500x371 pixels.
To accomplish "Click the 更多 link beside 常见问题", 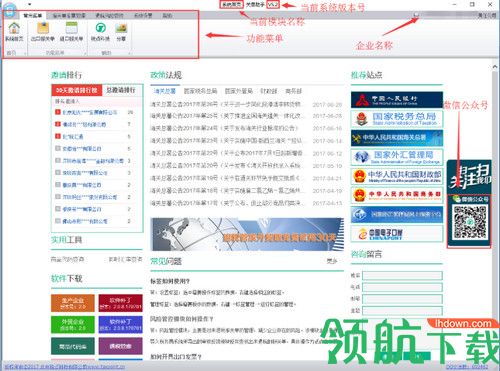I will tap(332, 261).
